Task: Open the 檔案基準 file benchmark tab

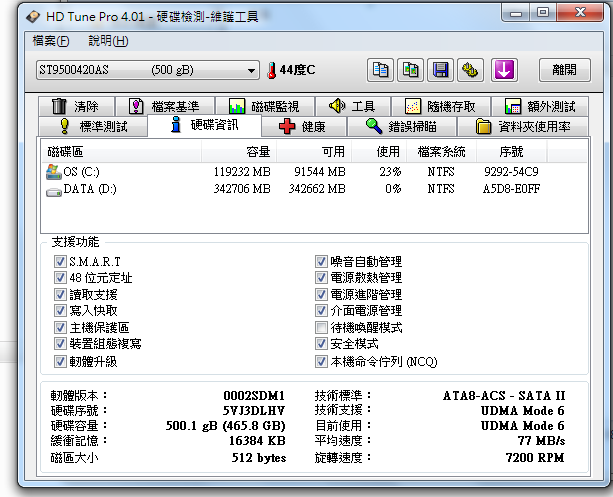Action: [x=165, y=106]
